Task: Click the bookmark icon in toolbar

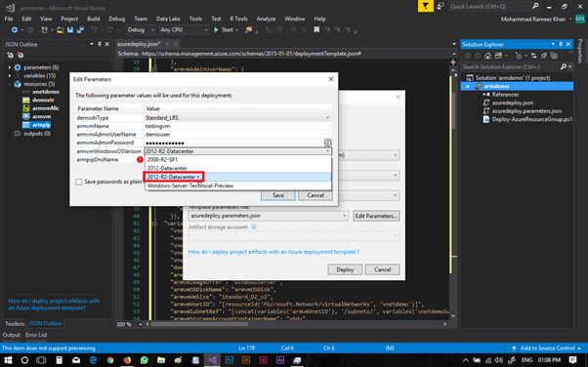Action: pos(316,30)
